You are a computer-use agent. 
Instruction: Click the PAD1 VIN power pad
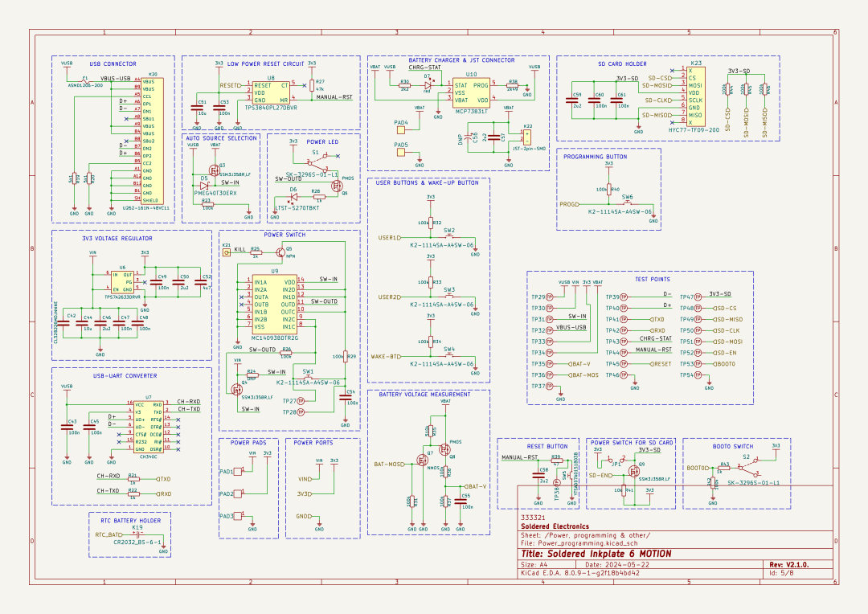pos(238,472)
